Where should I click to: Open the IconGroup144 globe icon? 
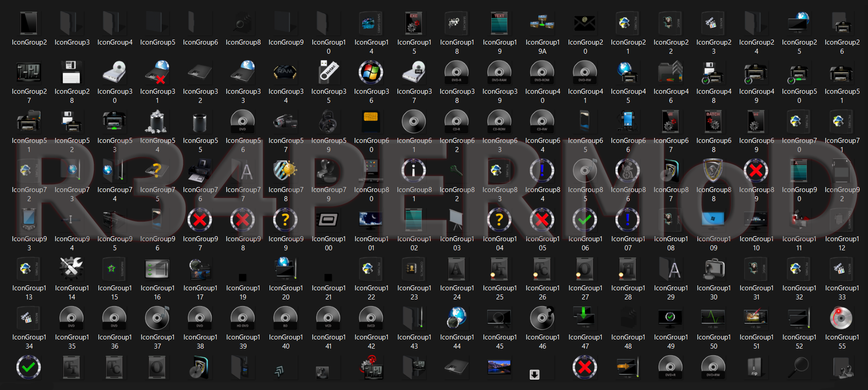click(457, 318)
